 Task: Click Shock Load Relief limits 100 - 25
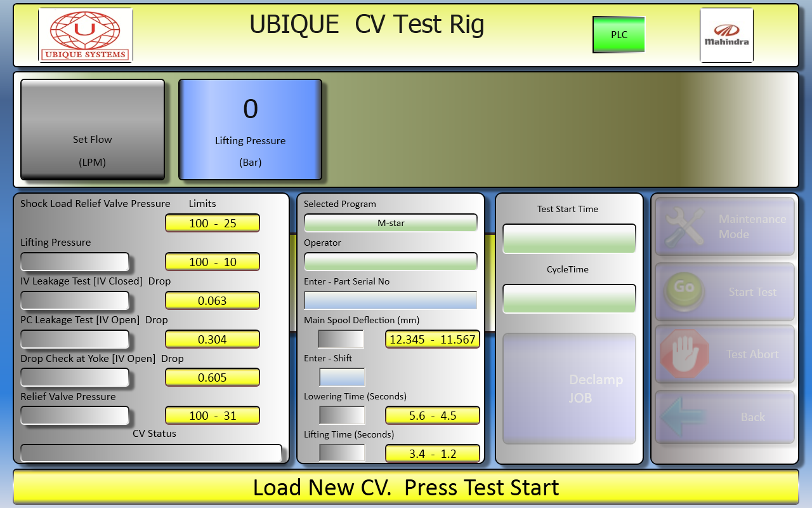(x=213, y=224)
